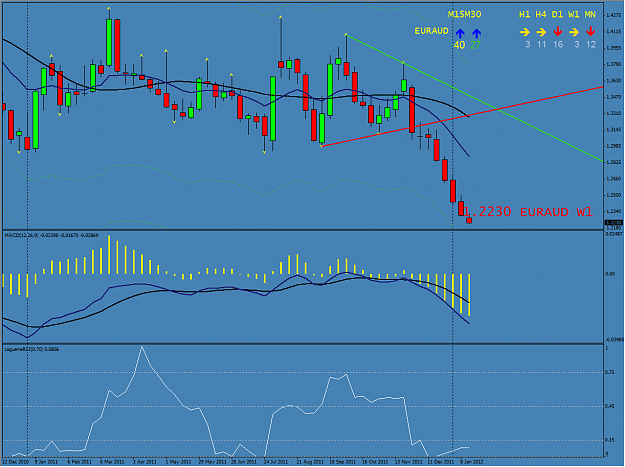Select the MN timeframe label
Viewport: 625px width, 467px height.
coord(590,15)
